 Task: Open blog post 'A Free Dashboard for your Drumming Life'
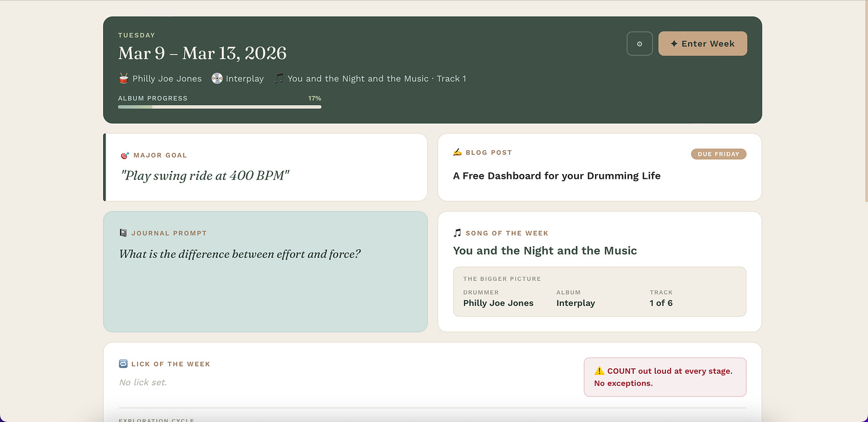point(557,176)
